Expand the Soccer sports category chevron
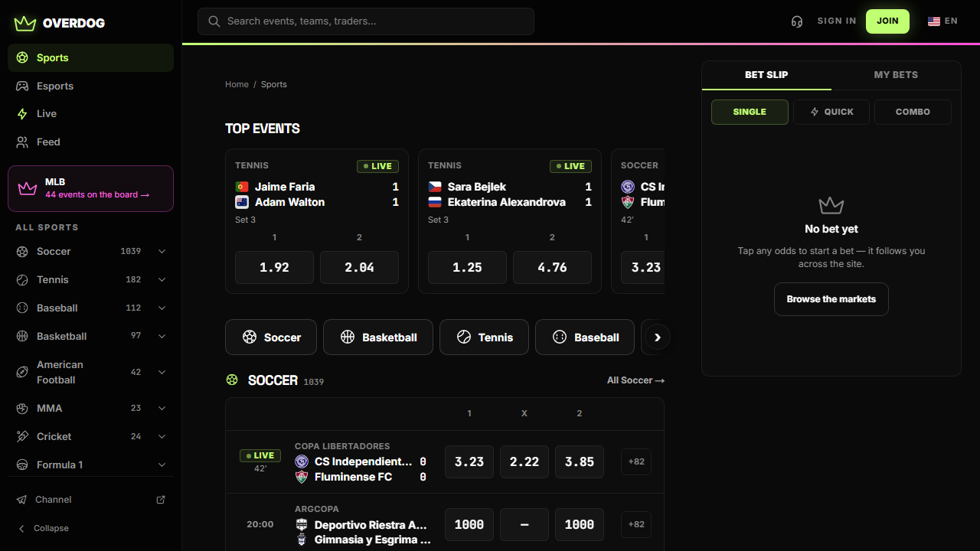This screenshot has height=551, width=980. pos(162,252)
